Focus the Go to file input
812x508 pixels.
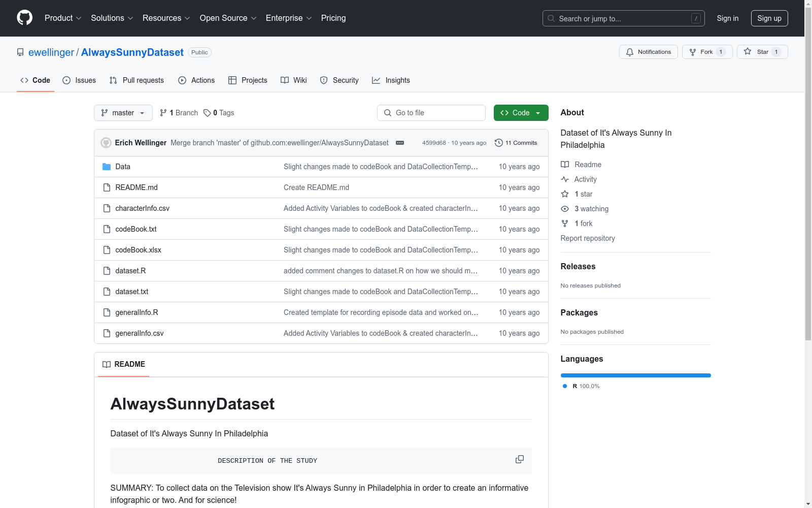click(431, 113)
